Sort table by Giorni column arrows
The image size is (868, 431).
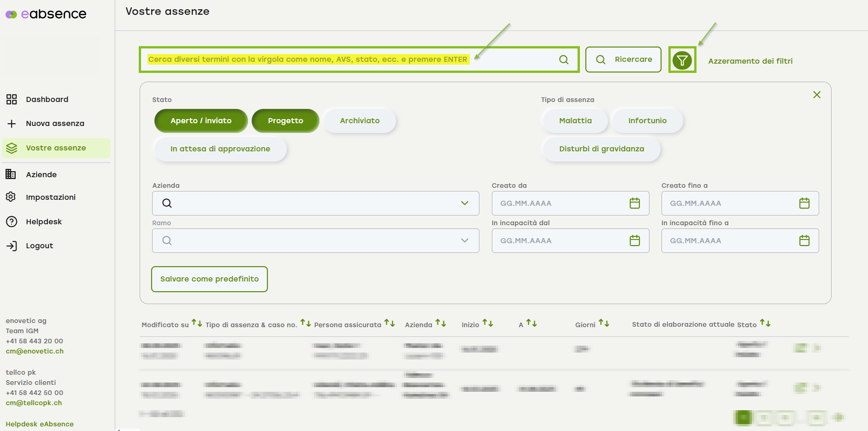[x=604, y=323]
